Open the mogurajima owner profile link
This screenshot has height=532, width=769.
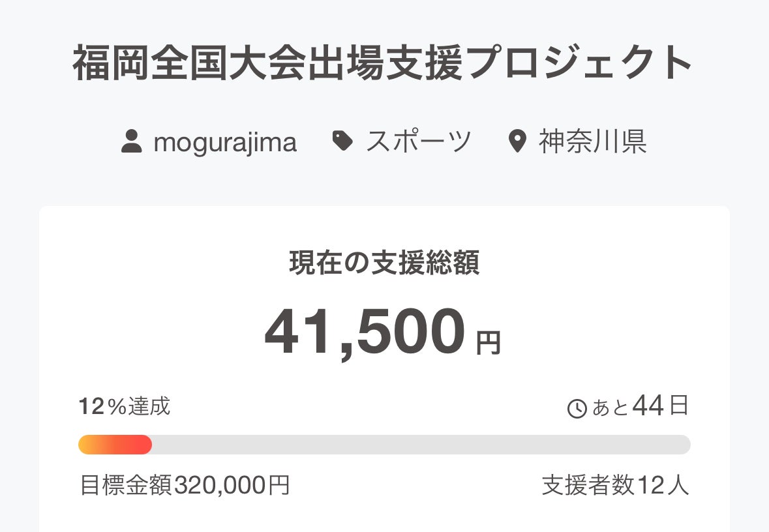pos(224,142)
